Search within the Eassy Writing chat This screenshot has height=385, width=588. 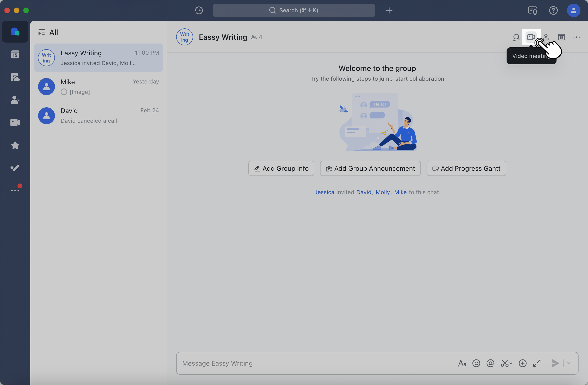tap(516, 37)
